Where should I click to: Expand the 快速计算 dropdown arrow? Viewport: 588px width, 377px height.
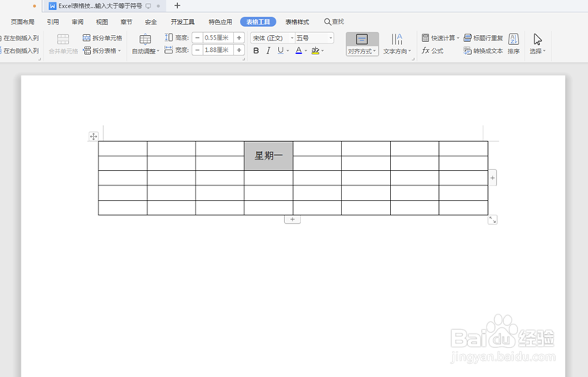click(x=458, y=38)
